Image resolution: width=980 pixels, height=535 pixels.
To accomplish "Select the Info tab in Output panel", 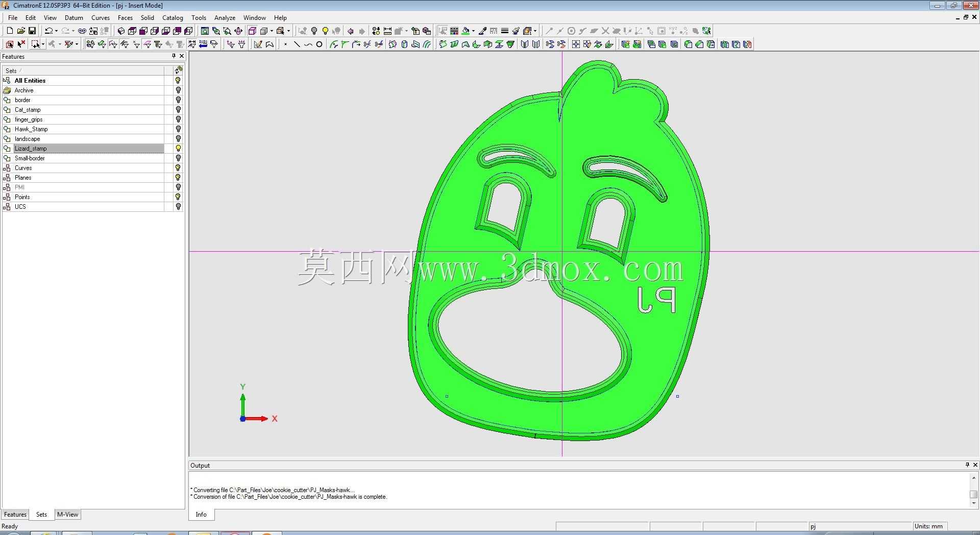I will point(201,515).
